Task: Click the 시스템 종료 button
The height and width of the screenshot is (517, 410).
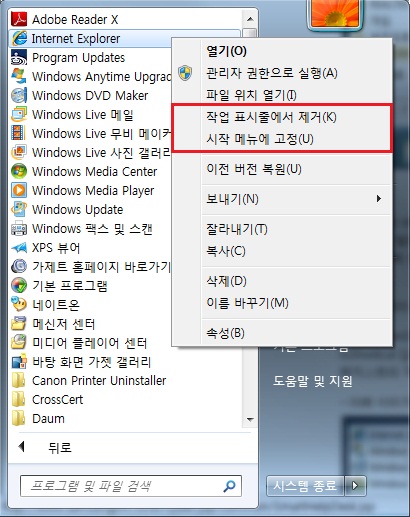Action: 306,486
